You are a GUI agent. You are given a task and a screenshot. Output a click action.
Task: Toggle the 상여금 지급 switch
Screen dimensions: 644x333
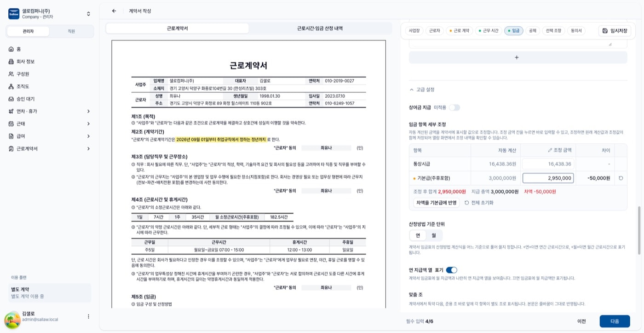pos(454,107)
